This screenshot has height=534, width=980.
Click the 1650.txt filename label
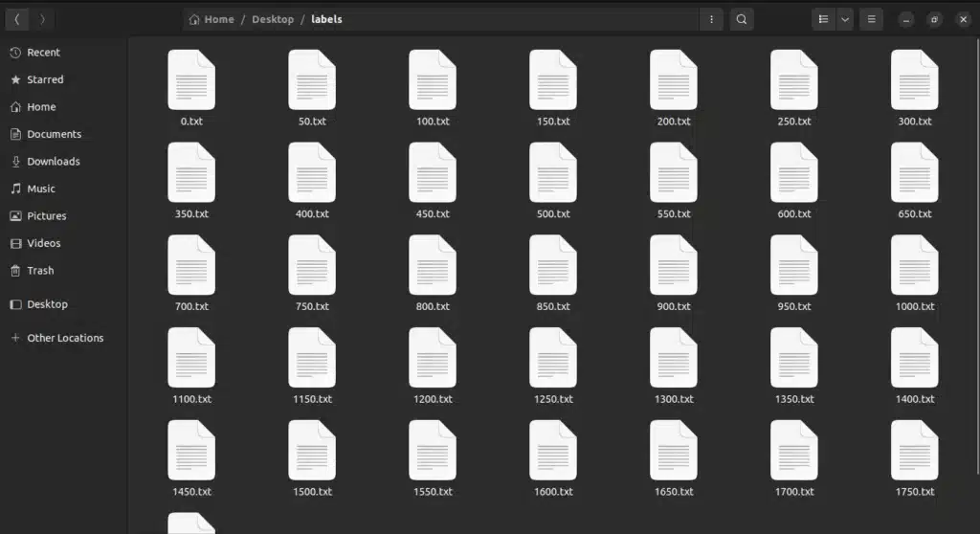click(674, 492)
